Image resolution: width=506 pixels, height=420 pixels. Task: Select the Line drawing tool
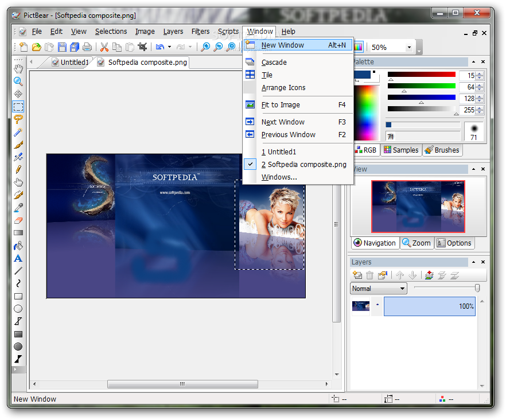(18, 271)
